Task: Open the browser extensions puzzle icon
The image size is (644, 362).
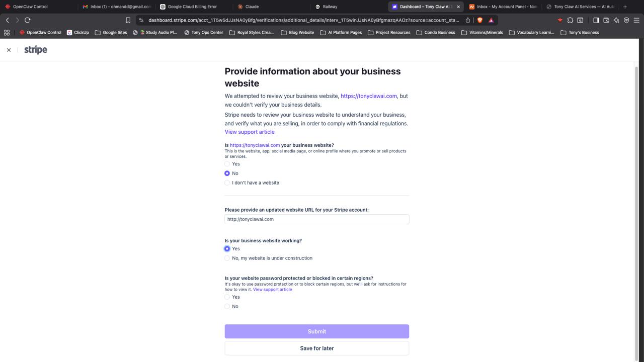Action: pos(570,20)
